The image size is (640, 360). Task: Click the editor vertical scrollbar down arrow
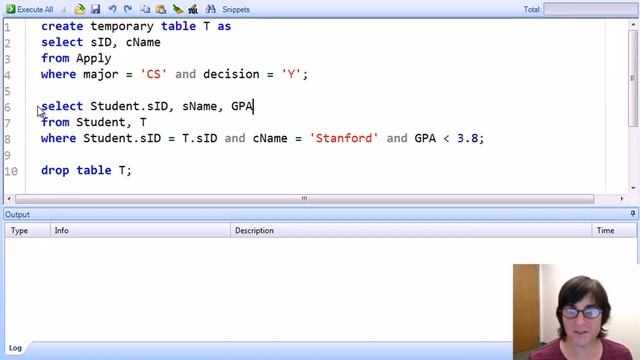[x=633, y=188]
